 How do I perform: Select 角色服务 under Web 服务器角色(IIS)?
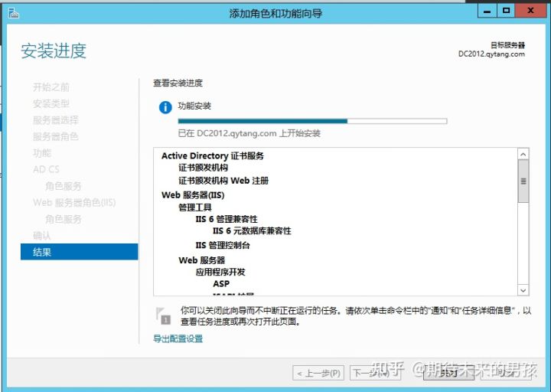click(x=64, y=219)
